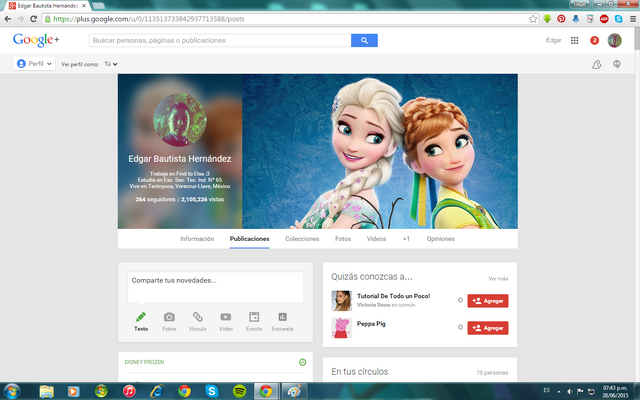Image resolution: width=640 pixels, height=400 pixels.
Task: Open the bell-shaped icon beside Hangouts
Action: pos(597,64)
